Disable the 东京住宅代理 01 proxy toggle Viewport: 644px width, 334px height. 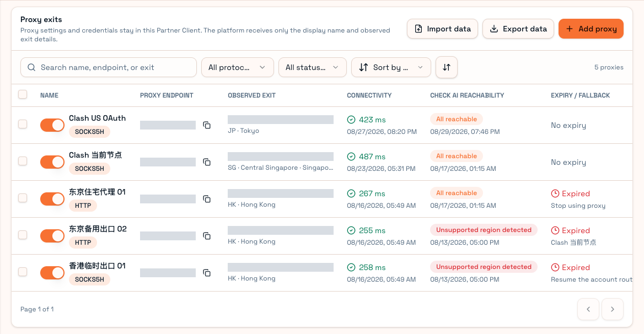tap(52, 199)
